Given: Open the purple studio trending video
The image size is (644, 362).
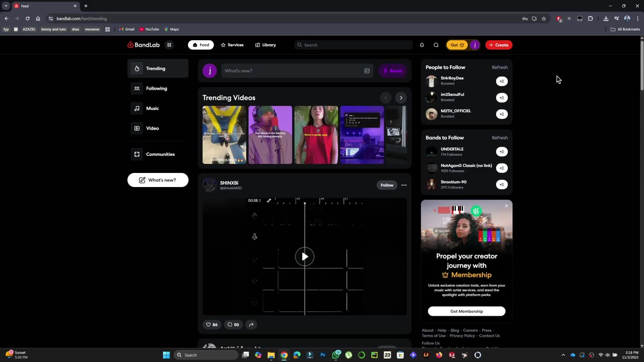Looking at the screenshot, I should coord(362,135).
